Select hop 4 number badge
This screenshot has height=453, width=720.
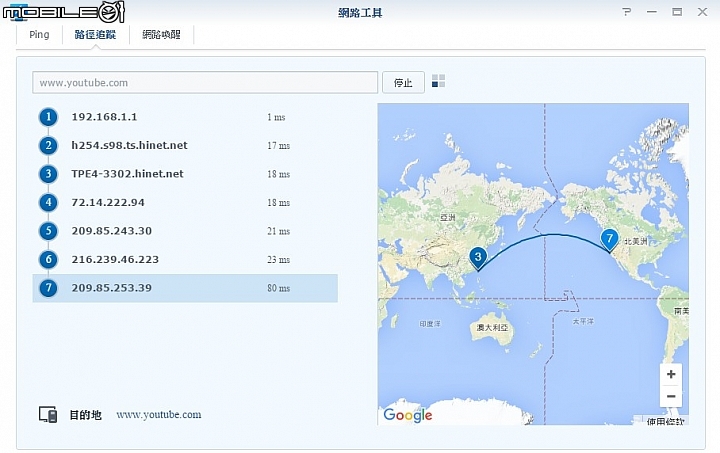click(x=48, y=202)
